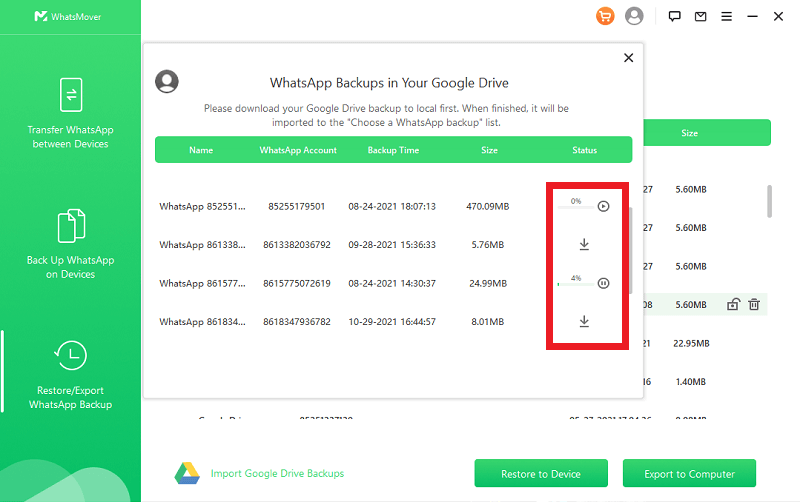Pause the download at 4% progress
800x502 pixels.
coord(603,284)
